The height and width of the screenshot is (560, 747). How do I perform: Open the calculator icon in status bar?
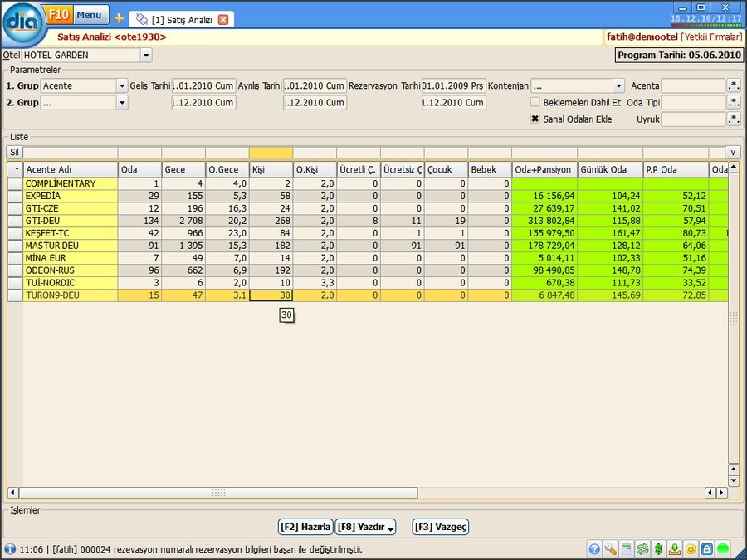coord(627,549)
